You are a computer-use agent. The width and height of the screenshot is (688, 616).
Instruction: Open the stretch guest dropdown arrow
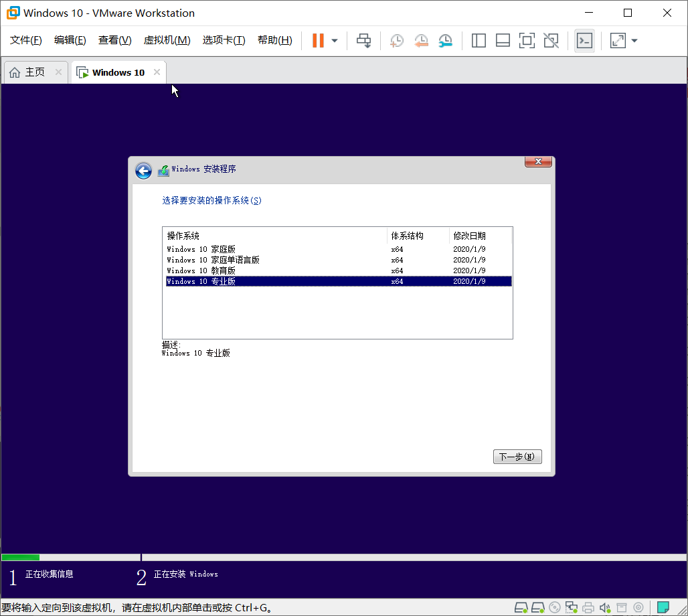click(634, 41)
